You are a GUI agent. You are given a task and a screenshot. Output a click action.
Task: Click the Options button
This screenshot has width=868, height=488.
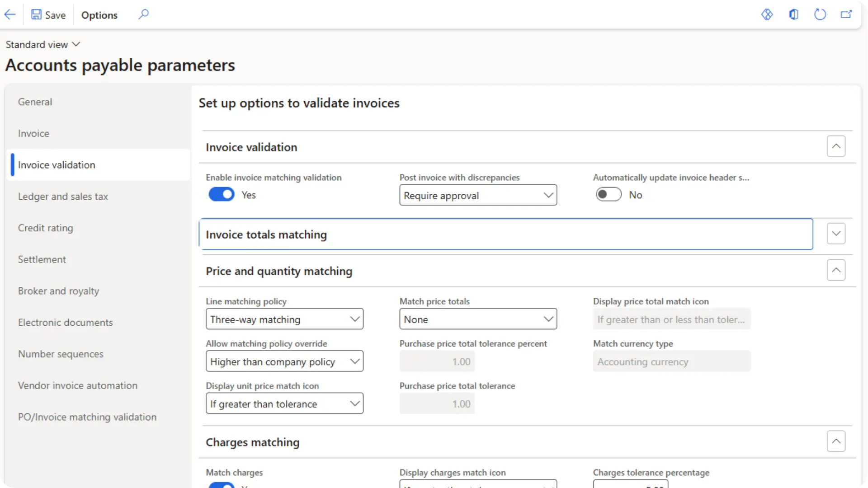pos(99,15)
